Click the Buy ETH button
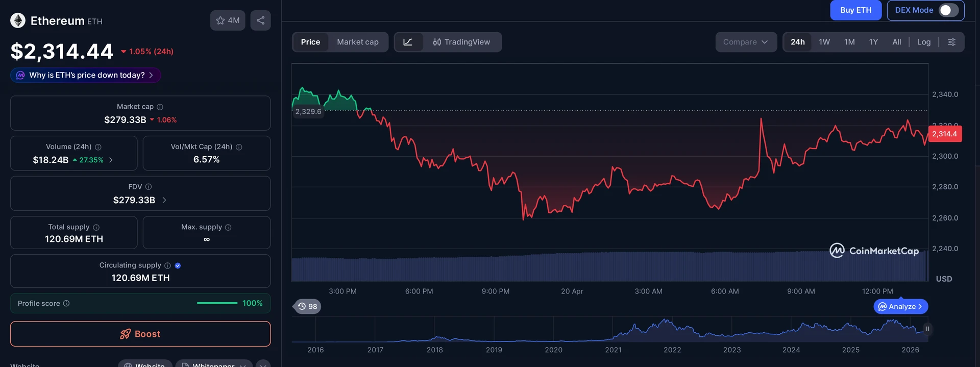This screenshot has width=980, height=367. coord(856,10)
